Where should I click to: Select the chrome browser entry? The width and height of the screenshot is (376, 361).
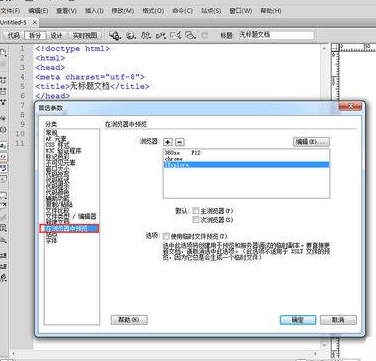[x=246, y=159]
